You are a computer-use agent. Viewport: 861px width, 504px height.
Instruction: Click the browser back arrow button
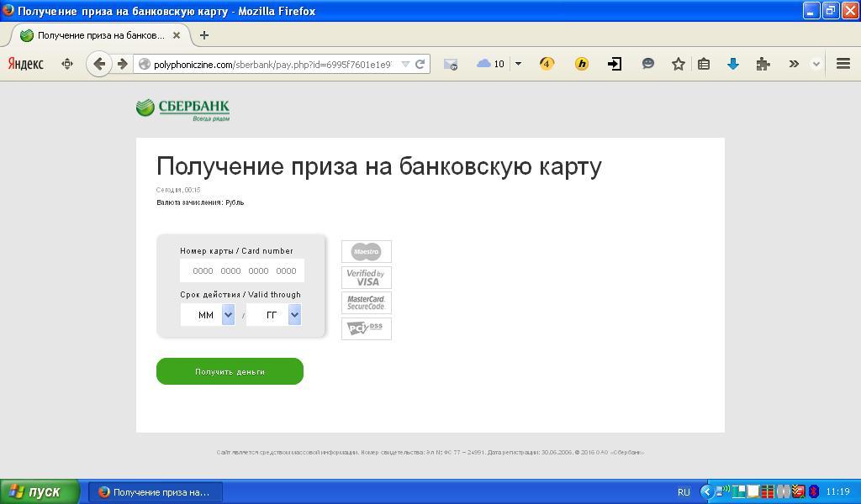coord(99,64)
